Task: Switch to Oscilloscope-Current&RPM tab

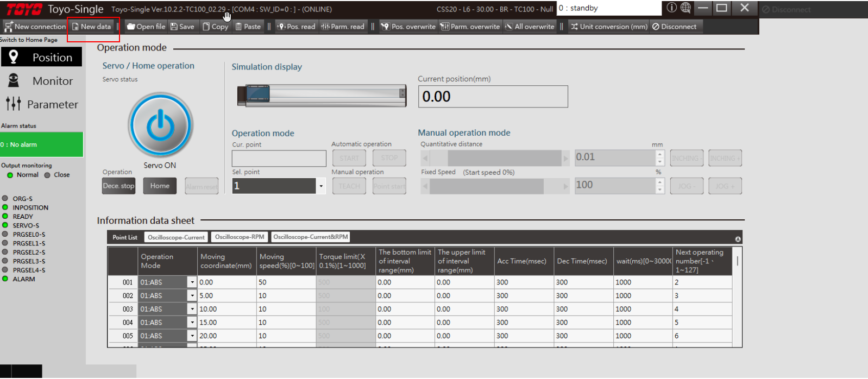Action: (x=311, y=237)
